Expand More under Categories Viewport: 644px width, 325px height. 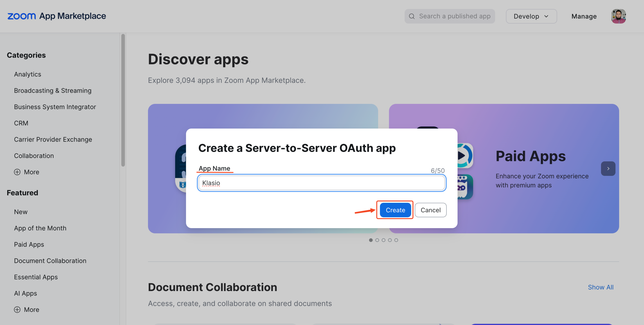27,172
